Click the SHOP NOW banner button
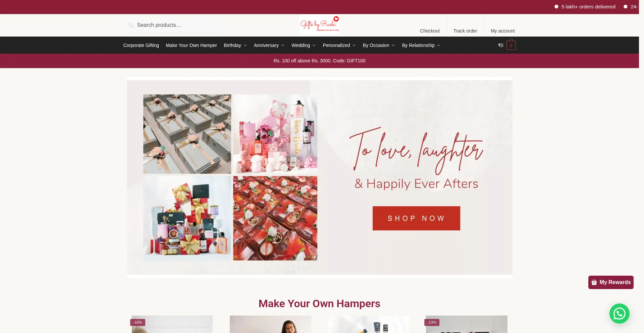 [416, 218]
